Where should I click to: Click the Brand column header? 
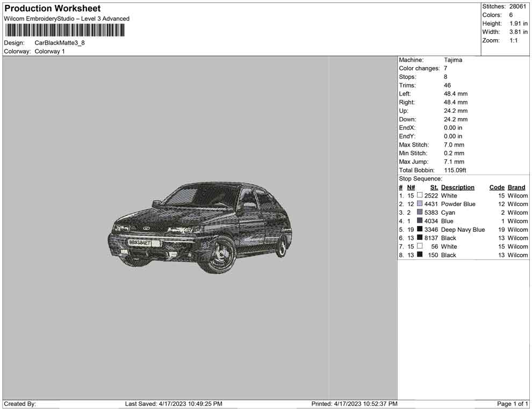click(516, 187)
